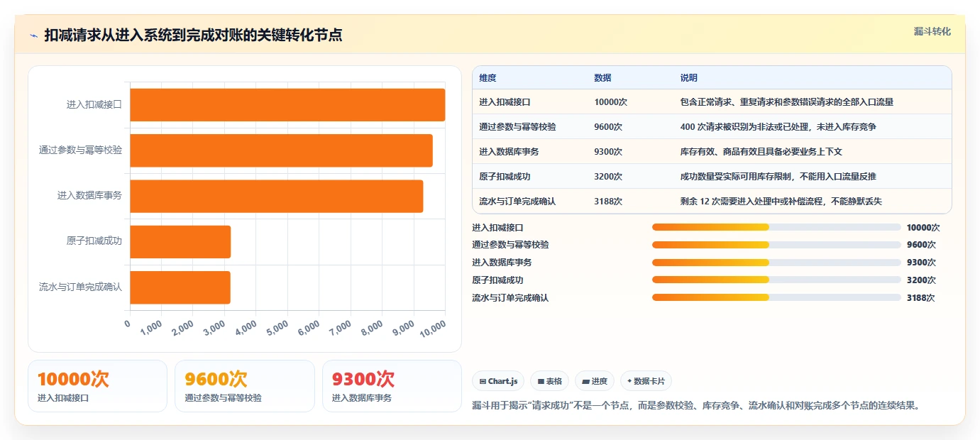
Task: Click the progress value 3188次
Action: [921, 298]
